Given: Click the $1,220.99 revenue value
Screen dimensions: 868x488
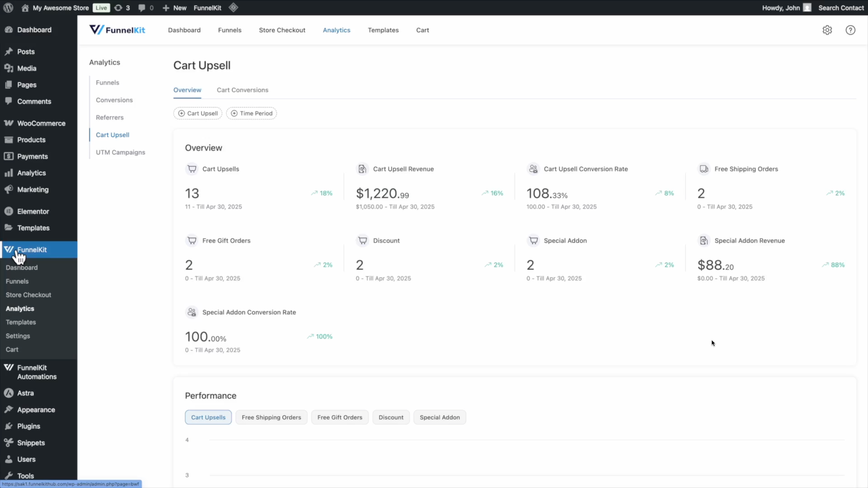Looking at the screenshot, I should click(382, 193).
